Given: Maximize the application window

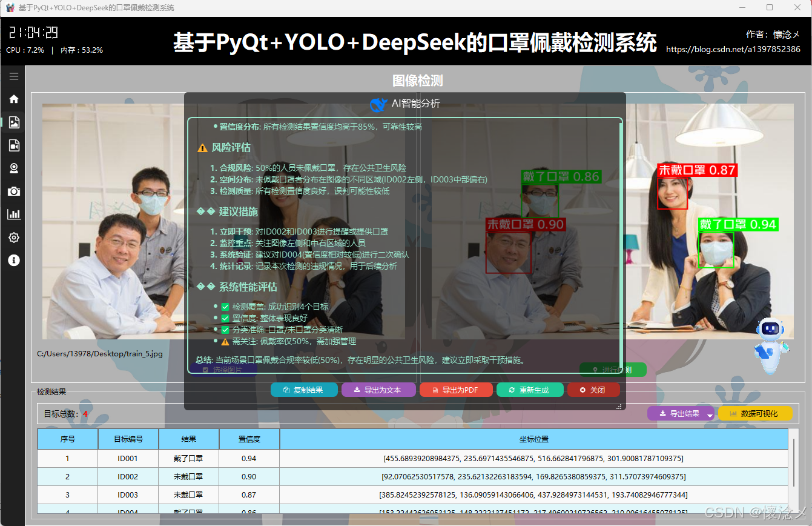Looking at the screenshot, I should pos(770,8).
